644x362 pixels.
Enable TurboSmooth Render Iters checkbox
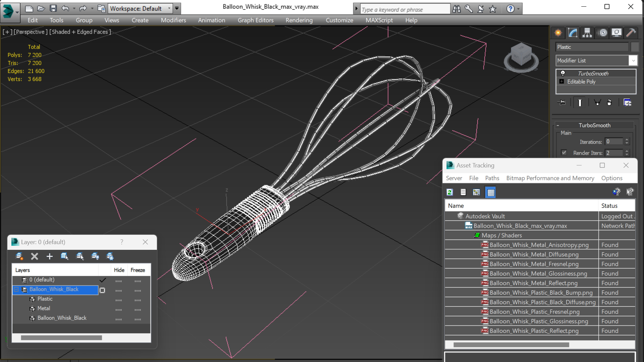point(564,152)
